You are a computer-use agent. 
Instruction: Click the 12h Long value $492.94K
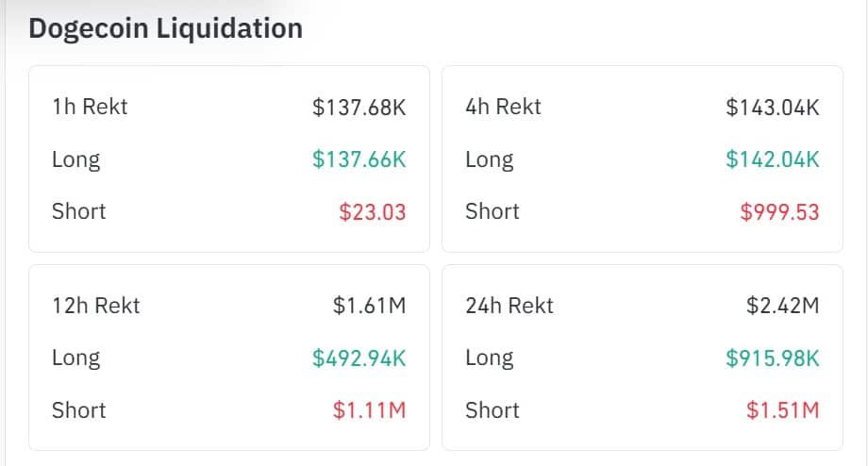point(359,358)
